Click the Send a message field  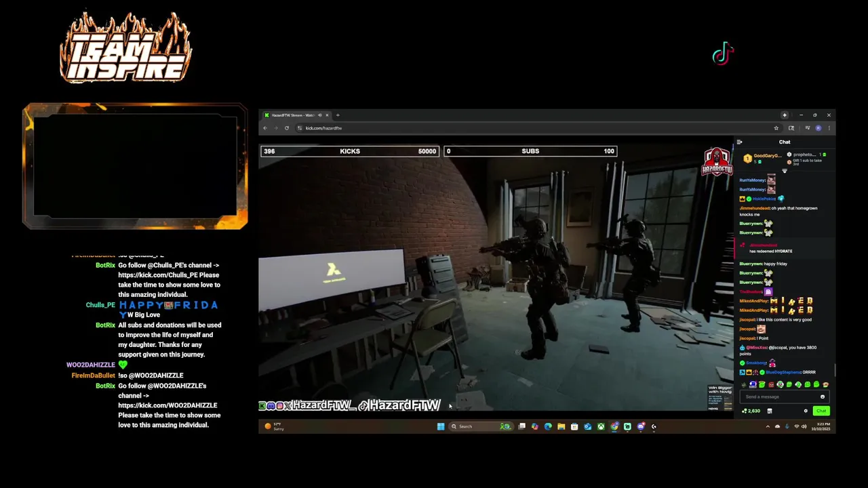pos(785,396)
